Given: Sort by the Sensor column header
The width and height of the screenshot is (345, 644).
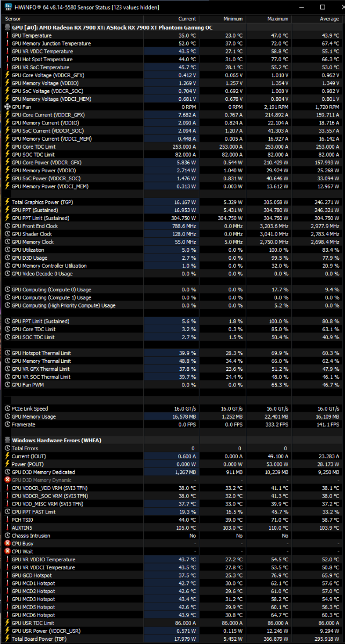Looking at the screenshot, I should point(72,19).
